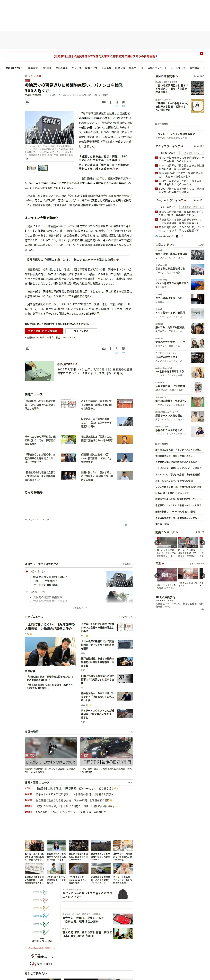210x980 pixels.
Task: Read 「ウェルビーイング」を経営戦略に sponsored article
Action: tap(175, 134)
